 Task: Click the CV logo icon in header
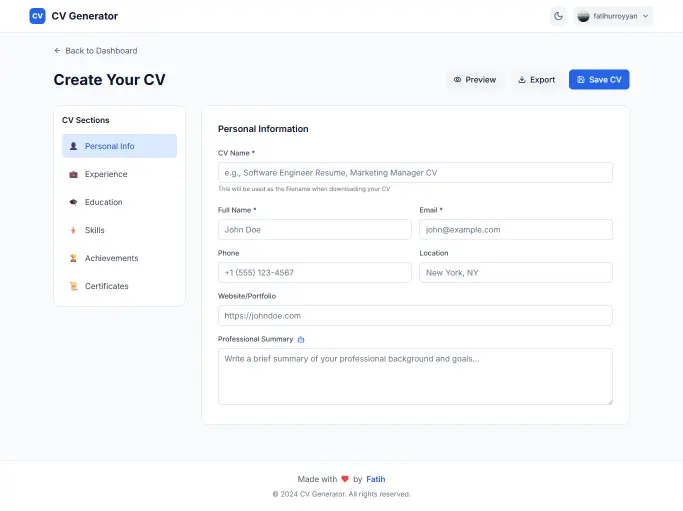(x=37, y=16)
